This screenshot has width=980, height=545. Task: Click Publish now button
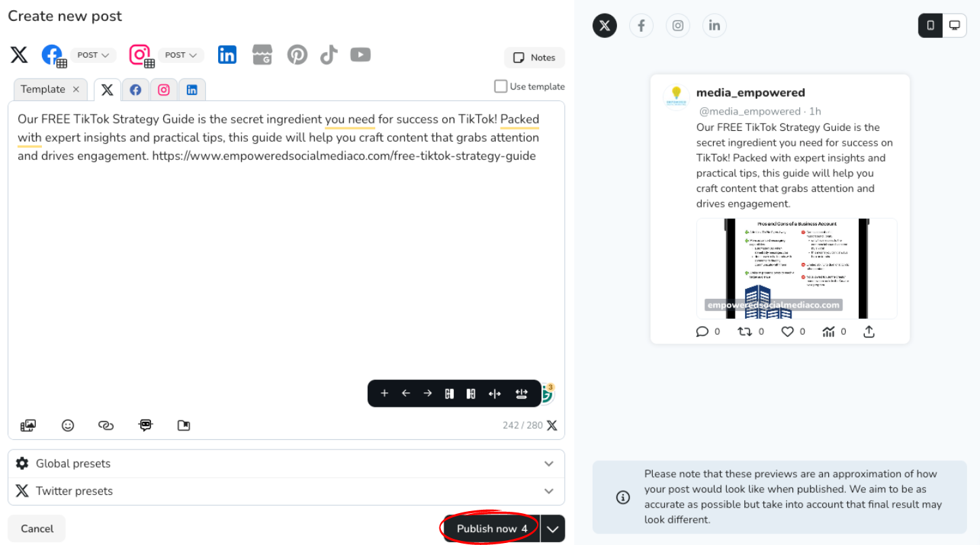492,529
